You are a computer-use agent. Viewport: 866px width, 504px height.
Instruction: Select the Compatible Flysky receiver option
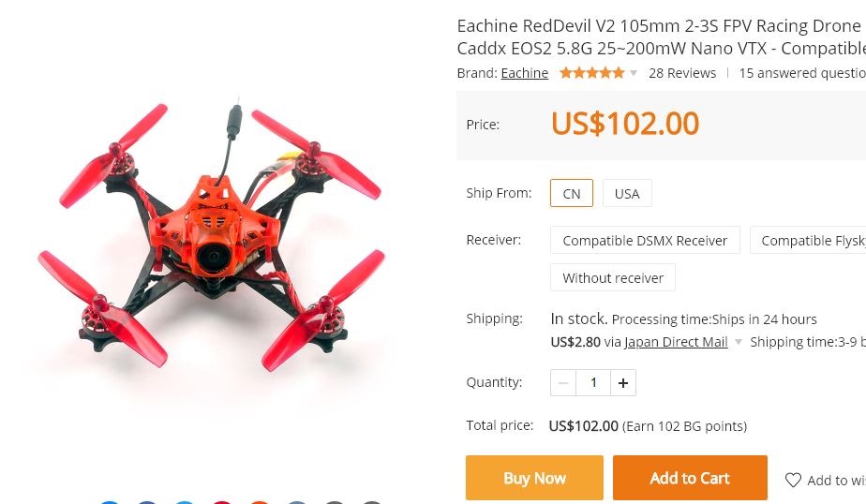[808, 240]
